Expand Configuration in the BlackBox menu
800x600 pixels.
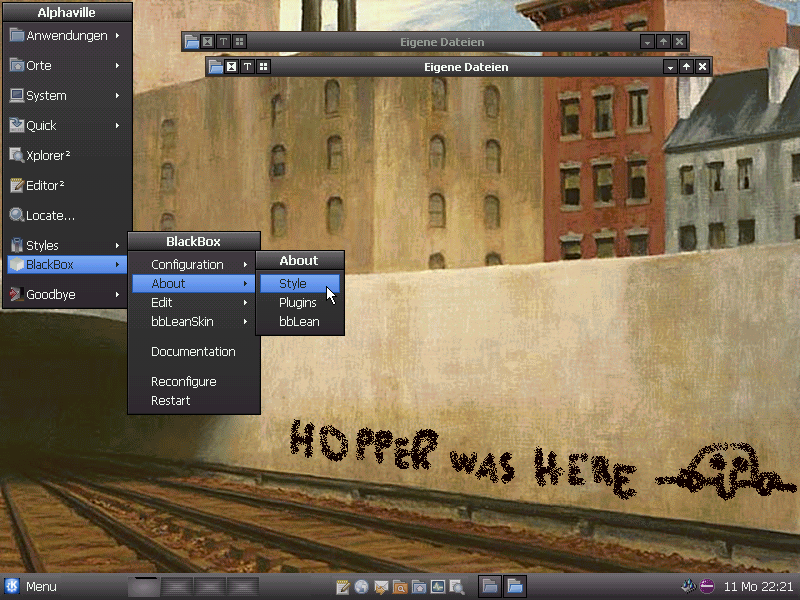(193, 264)
